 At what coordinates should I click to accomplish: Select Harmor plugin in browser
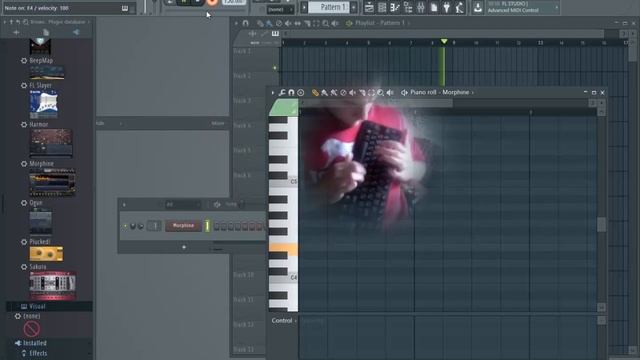[x=38, y=124]
